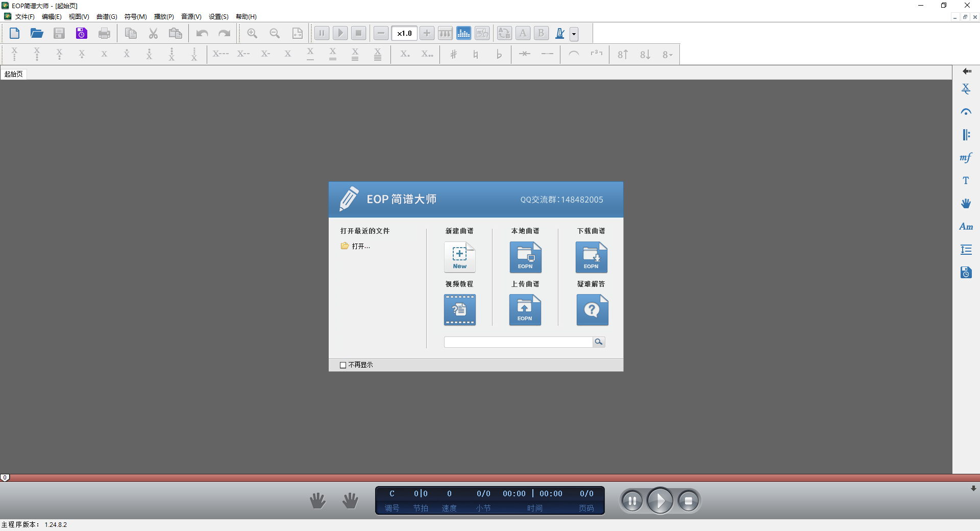980x531 pixels.
Task: Click the chord symbol Am tool in sidebar
Action: tap(966, 227)
